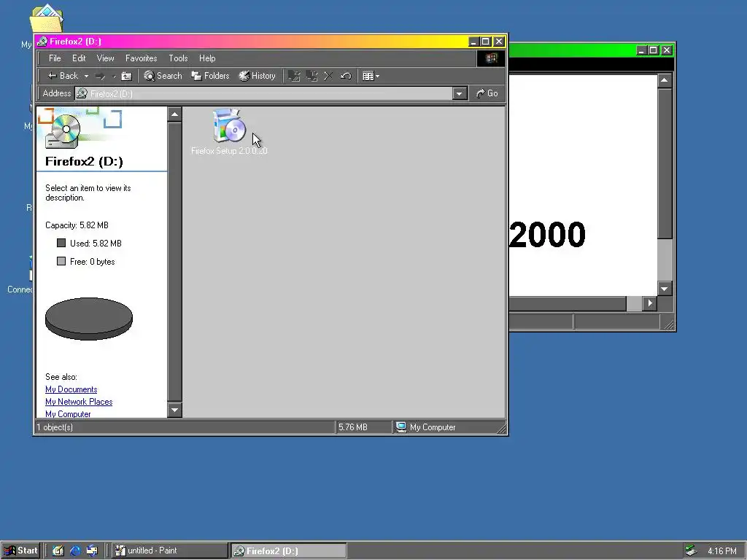The image size is (747, 560).
Task: Open the My Computer link in See also
Action: 68,413
